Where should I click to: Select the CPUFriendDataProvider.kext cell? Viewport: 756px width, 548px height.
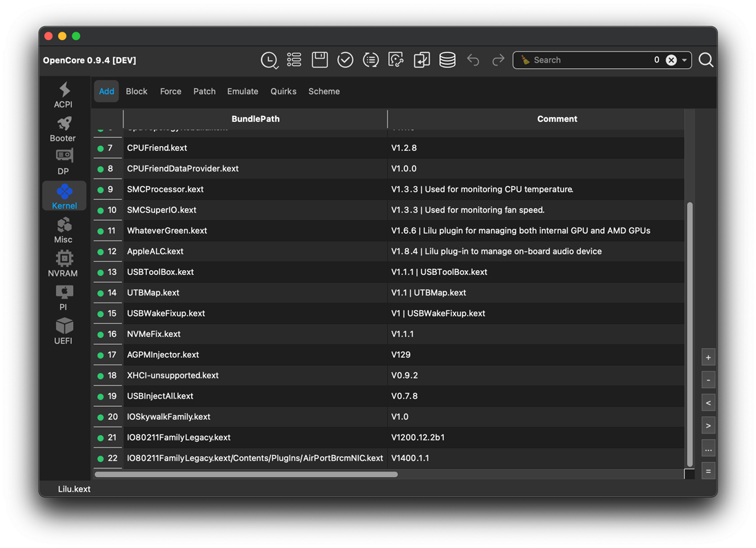click(255, 169)
